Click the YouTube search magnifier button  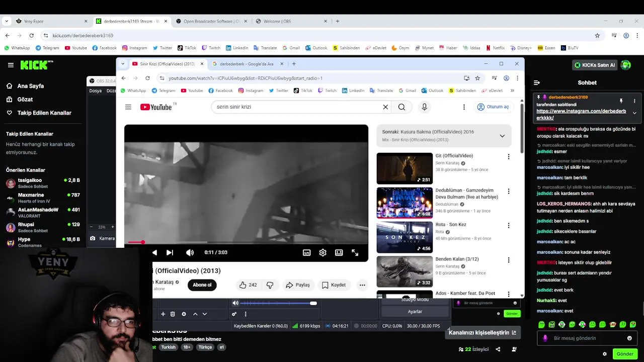pos(401,107)
